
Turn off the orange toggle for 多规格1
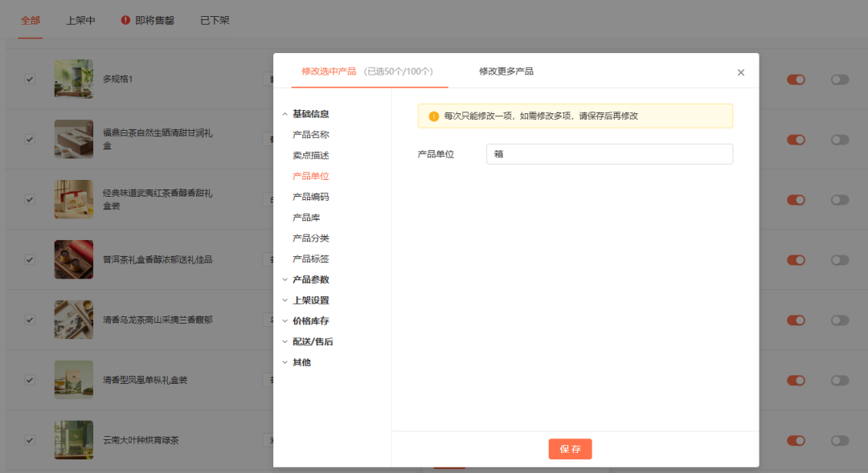click(x=796, y=80)
